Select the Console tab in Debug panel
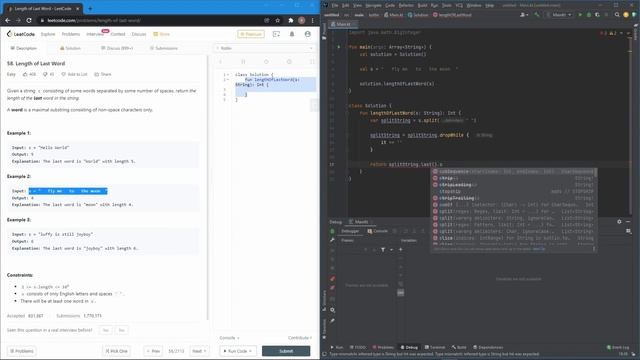This screenshot has height=360, width=640. pos(378,231)
